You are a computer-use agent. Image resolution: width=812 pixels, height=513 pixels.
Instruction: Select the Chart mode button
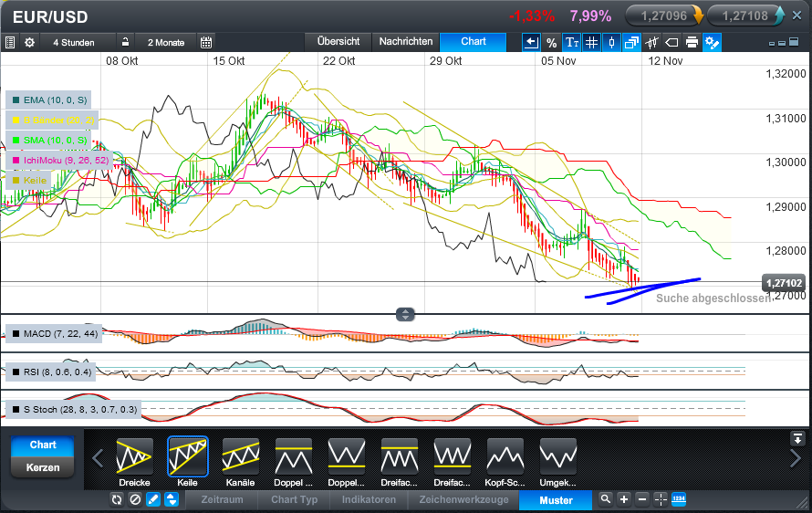(x=43, y=445)
